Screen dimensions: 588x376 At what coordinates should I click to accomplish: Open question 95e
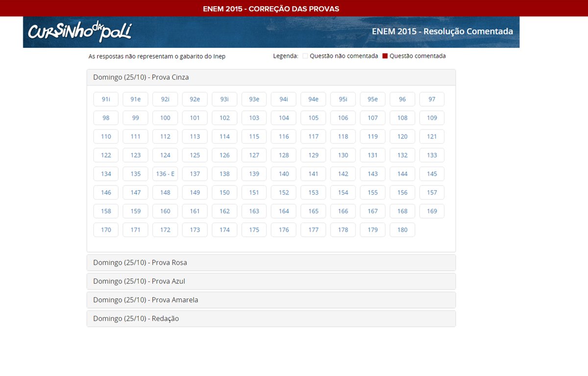coord(373,99)
